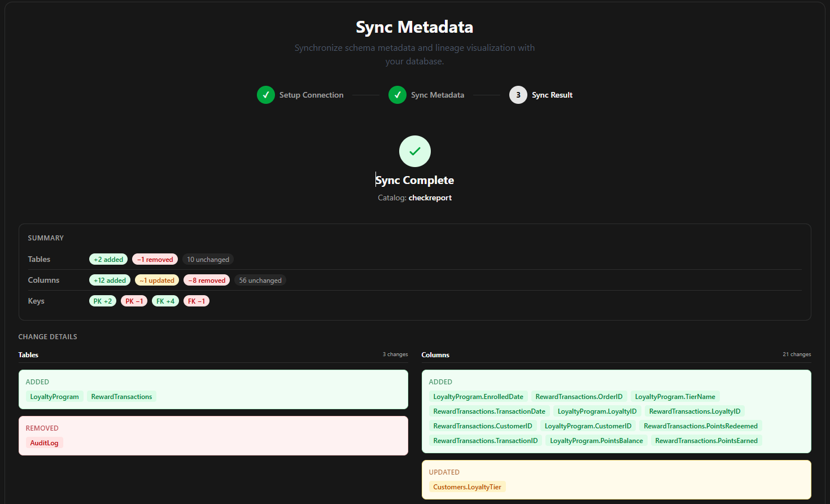
Task: Click the REMOVED label in Tables panel
Action: click(42, 428)
